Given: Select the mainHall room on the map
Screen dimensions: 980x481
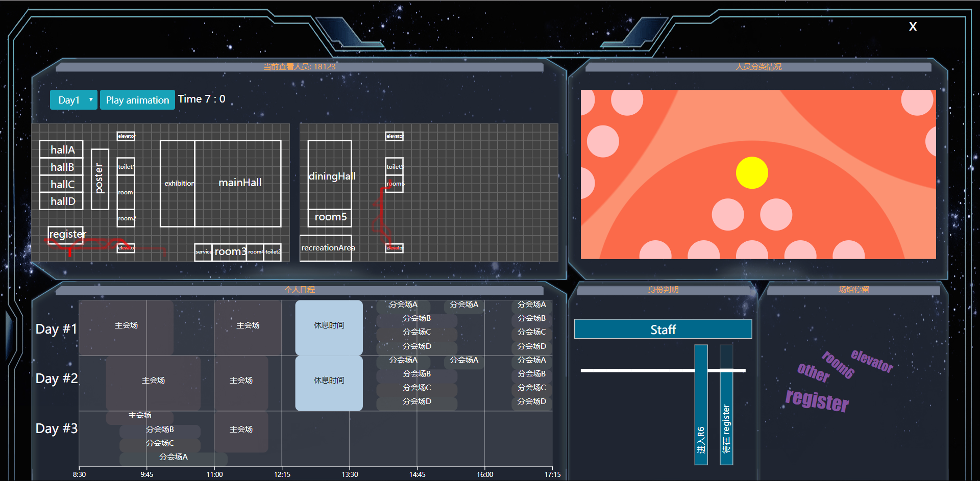Looking at the screenshot, I should pos(238,183).
